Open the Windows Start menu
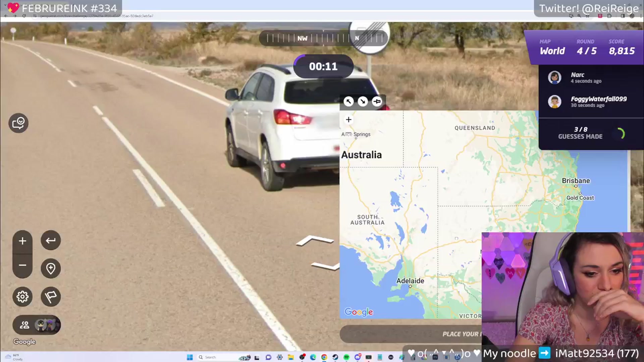Screen dimensions: 644x362 [x=190, y=357]
